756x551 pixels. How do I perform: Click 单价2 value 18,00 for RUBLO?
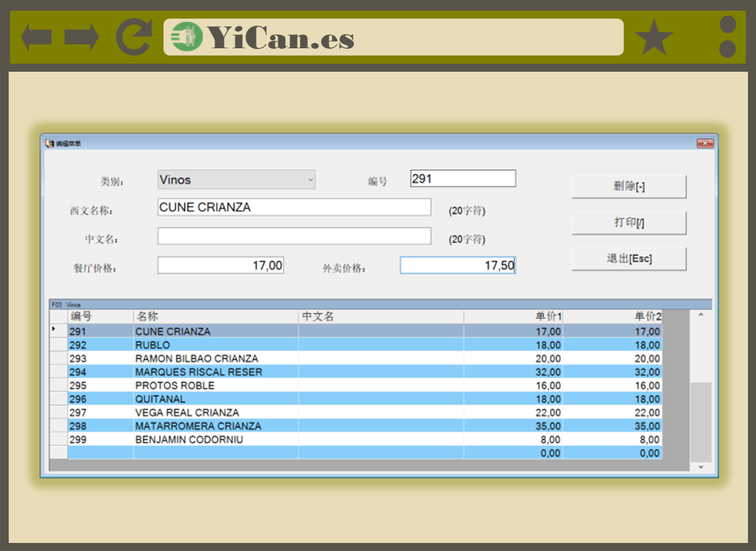pos(613,345)
